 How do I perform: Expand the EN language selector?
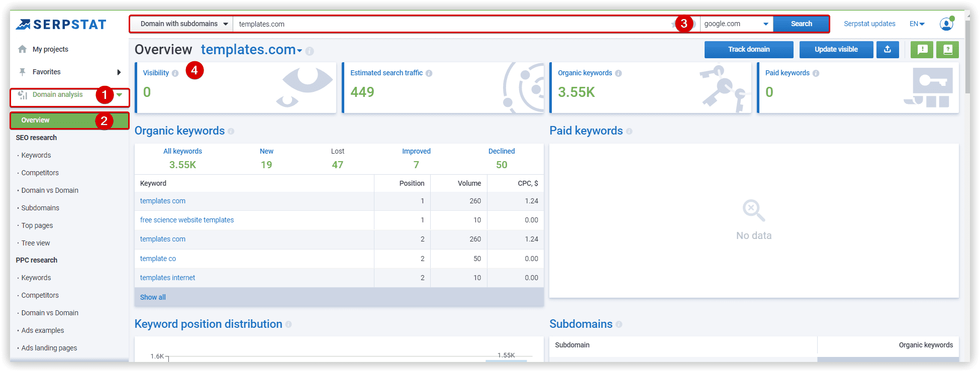pos(917,24)
